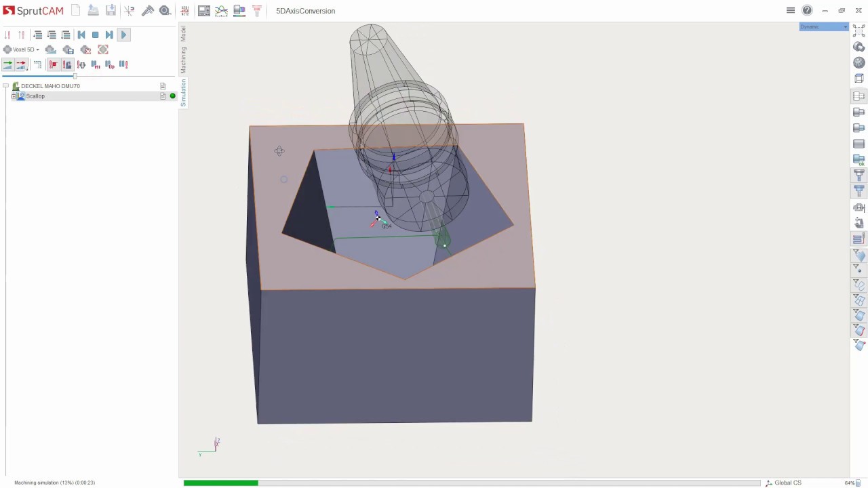This screenshot has height=488, width=868.
Task: Toggle stop at M-code icon
Action: (x=95, y=64)
